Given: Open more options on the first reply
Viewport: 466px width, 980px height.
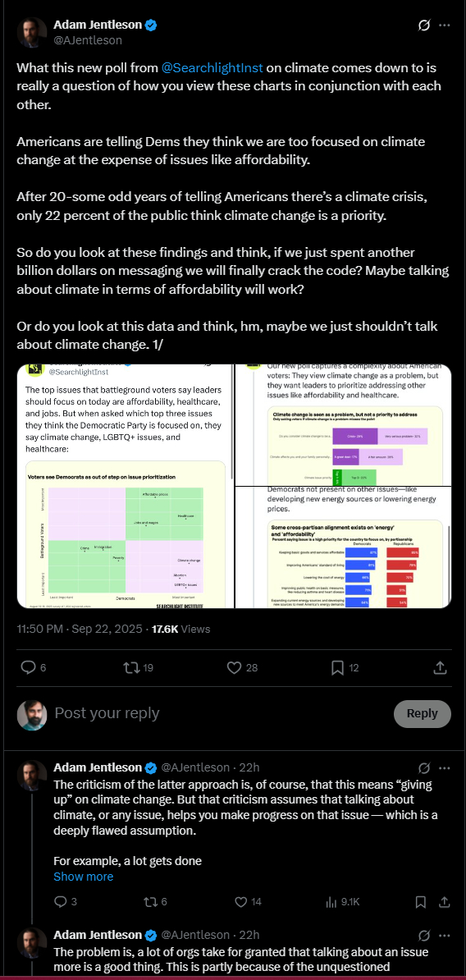Looking at the screenshot, I should click(x=444, y=767).
